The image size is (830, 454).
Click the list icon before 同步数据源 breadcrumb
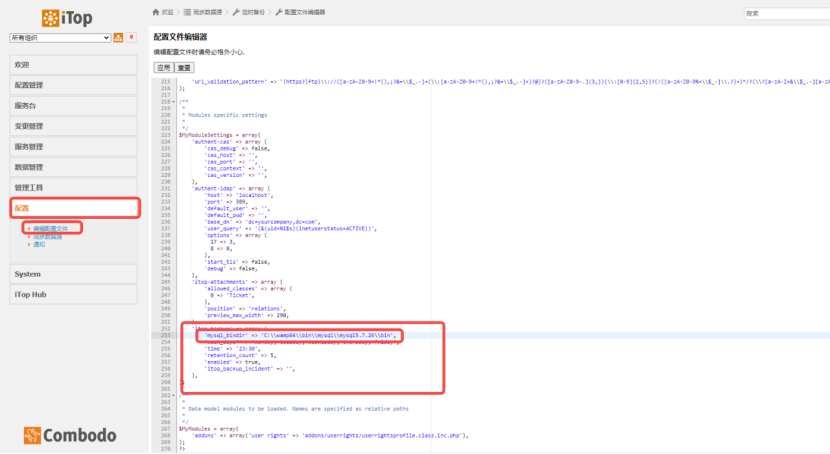tap(187, 12)
